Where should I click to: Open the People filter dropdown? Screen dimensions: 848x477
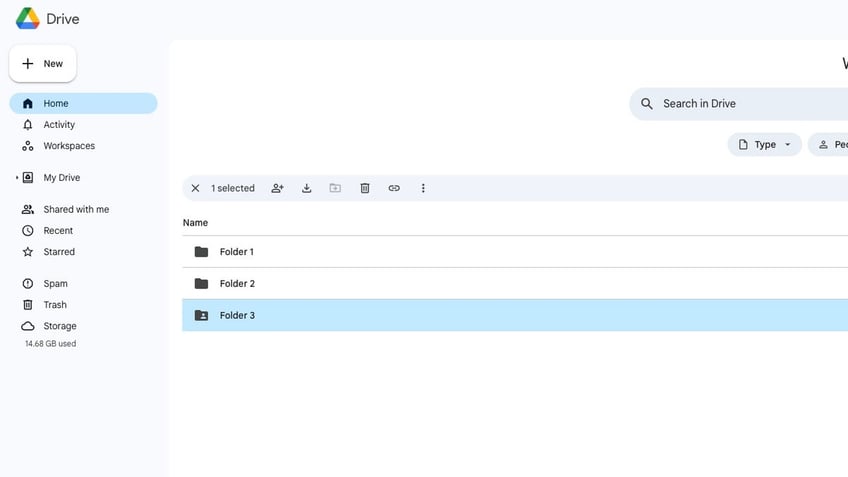pos(828,144)
